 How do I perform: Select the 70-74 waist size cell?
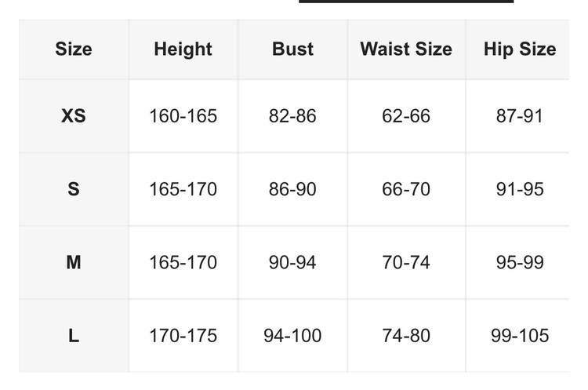tap(406, 262)
